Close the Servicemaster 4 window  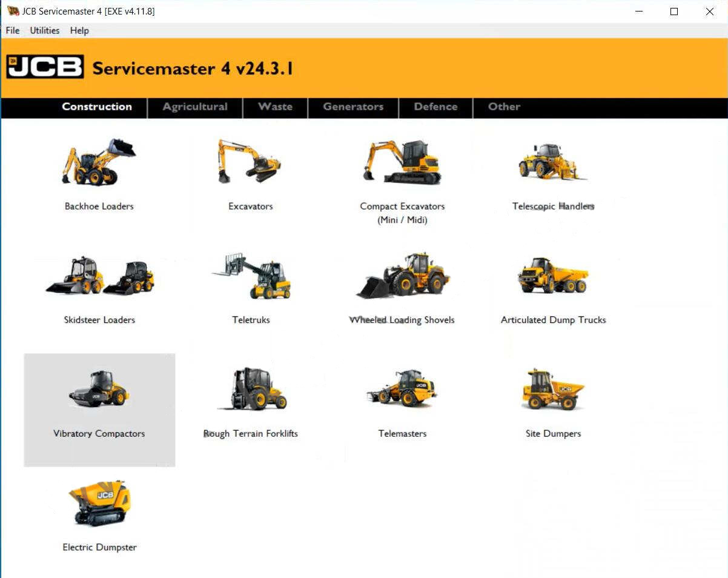(x=710, y=12)
